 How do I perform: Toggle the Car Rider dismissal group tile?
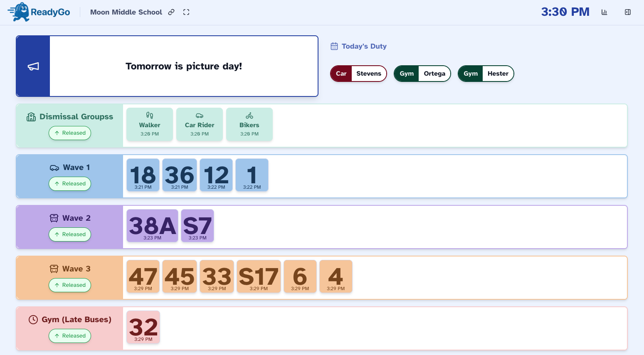pos(199,124)
